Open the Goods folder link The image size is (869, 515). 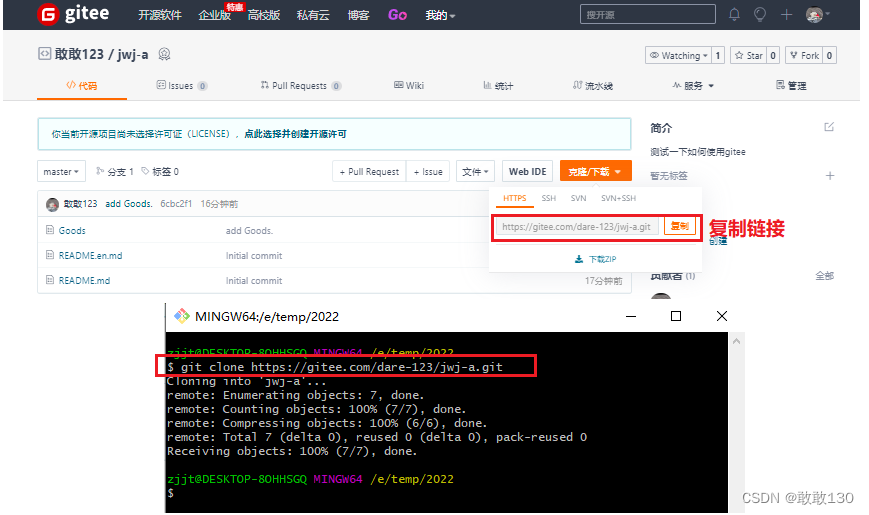pos(72,231)
